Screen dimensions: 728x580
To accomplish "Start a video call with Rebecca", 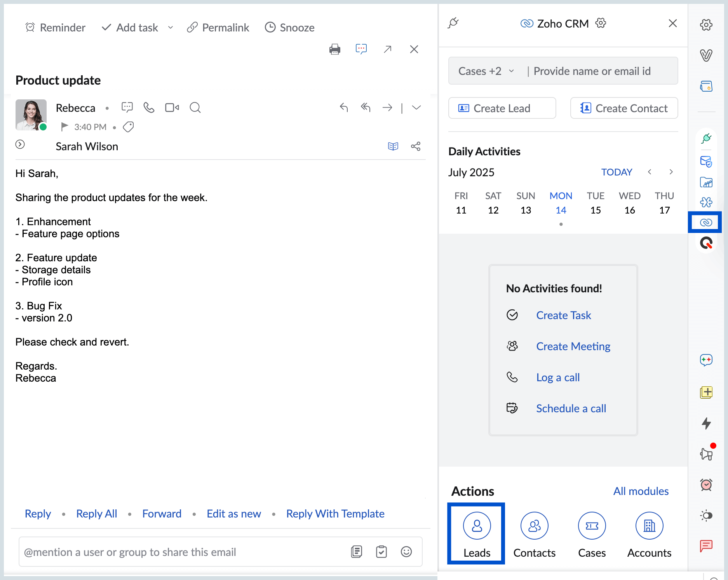I will 172,108.
